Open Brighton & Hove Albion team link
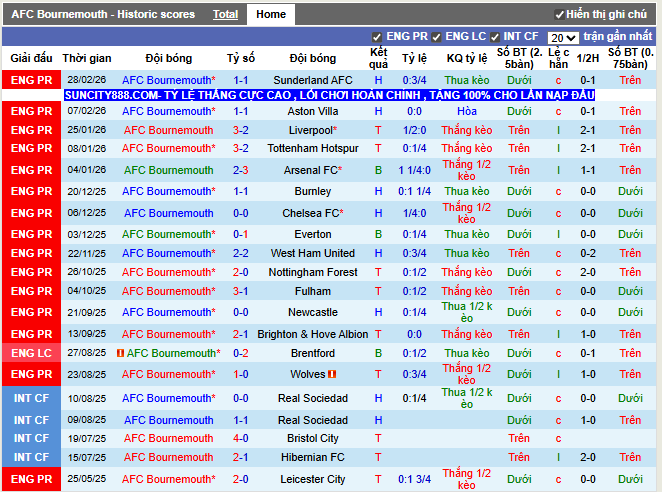 pyautogui.click(x=313, y=334)
